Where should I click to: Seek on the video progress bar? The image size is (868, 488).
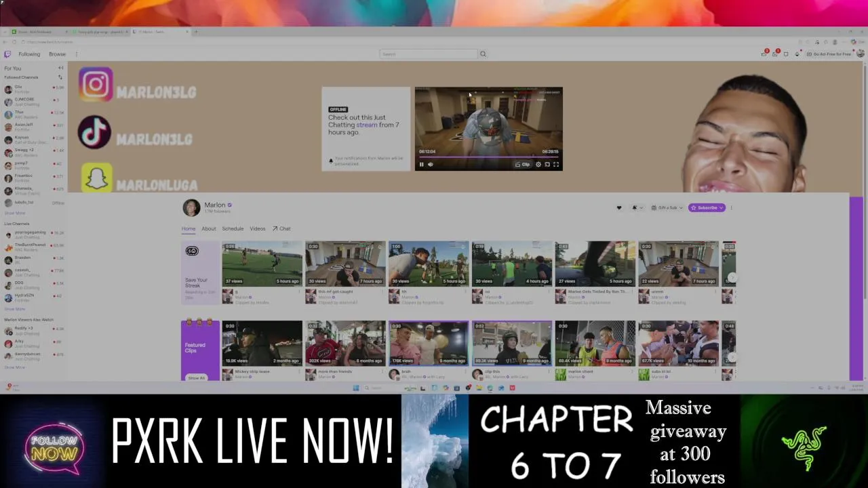click(488, 157)
